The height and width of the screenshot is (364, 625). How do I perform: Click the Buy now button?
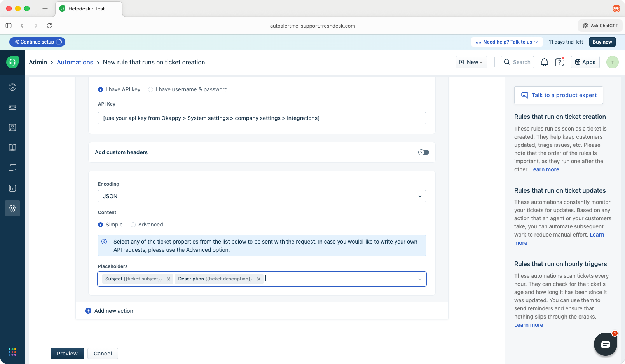602,42
